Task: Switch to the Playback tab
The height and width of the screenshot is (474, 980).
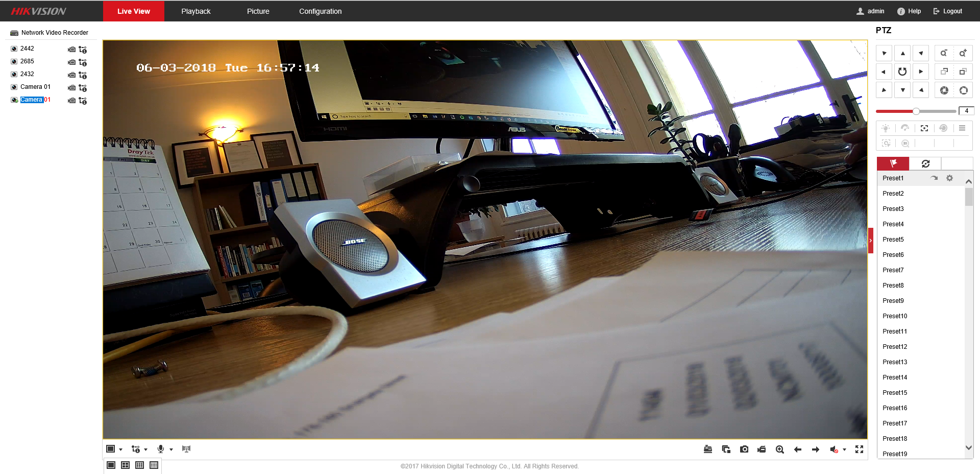Action: pos(195,11)
